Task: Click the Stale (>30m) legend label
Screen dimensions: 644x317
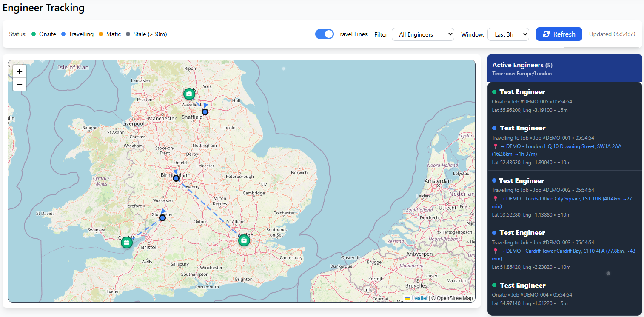Action: (x=150, y=34)
